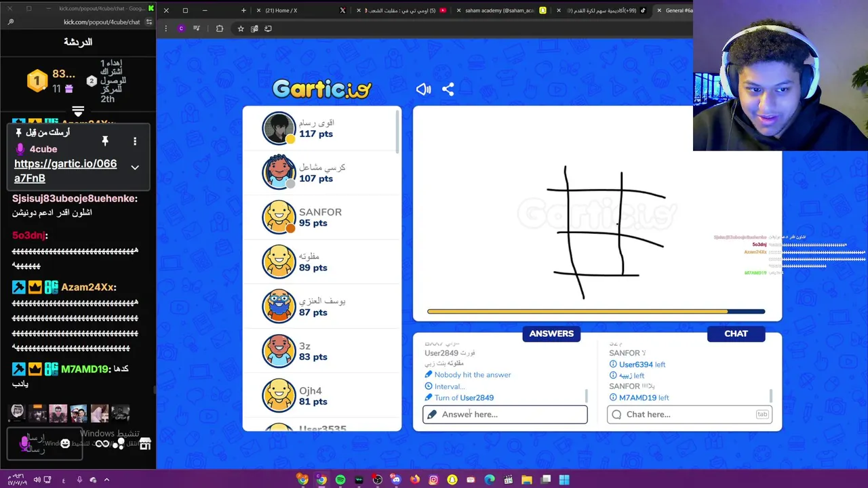Collapse the gift leaderboard handle

click(x=78, y=111)
